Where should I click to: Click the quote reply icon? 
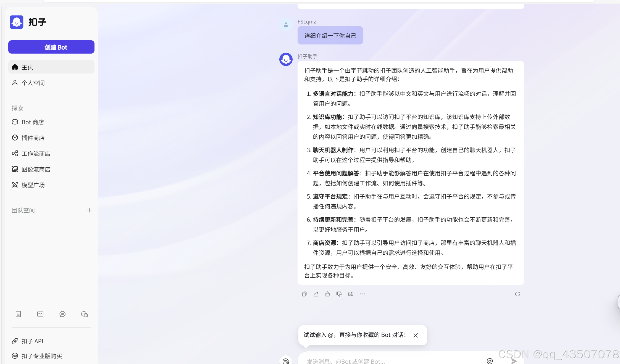pyautogui.click(x=351, y=294)
